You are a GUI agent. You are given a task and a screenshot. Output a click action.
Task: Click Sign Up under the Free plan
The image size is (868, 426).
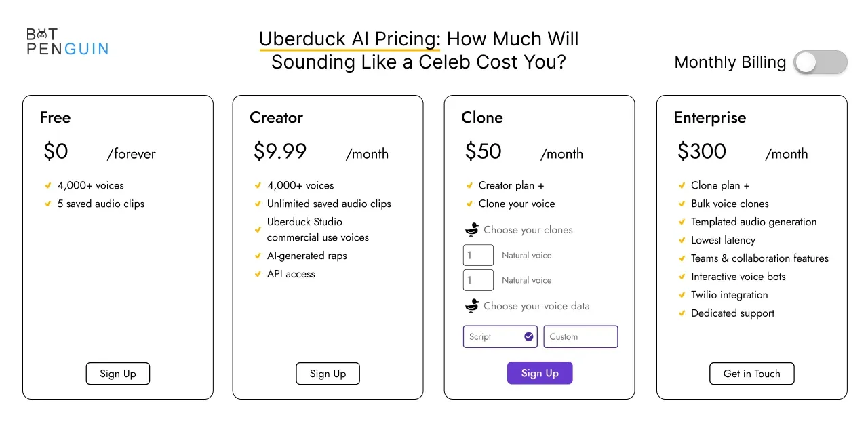pyautogui.click(x=118, y=374)
